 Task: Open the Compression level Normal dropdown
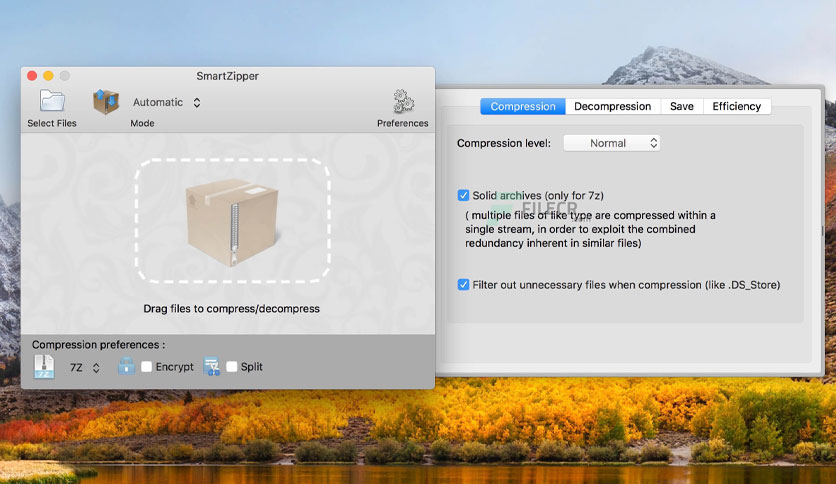click(x=612, y=143)
